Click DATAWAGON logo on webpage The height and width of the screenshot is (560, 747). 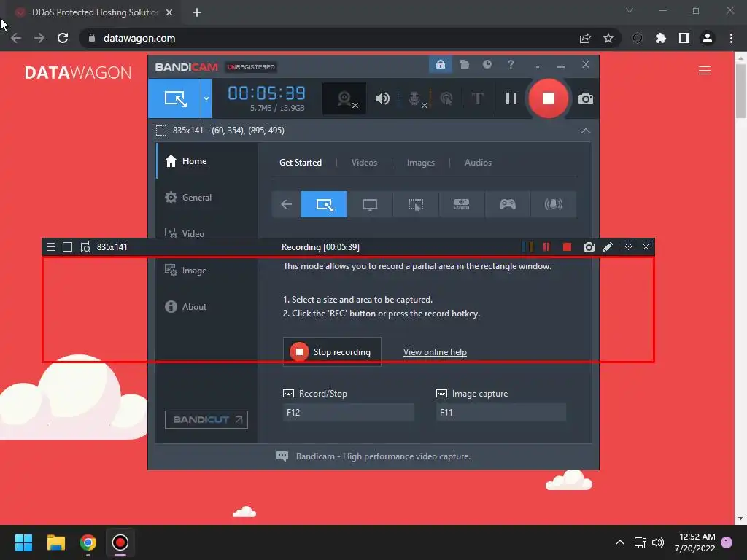[77, 72]
